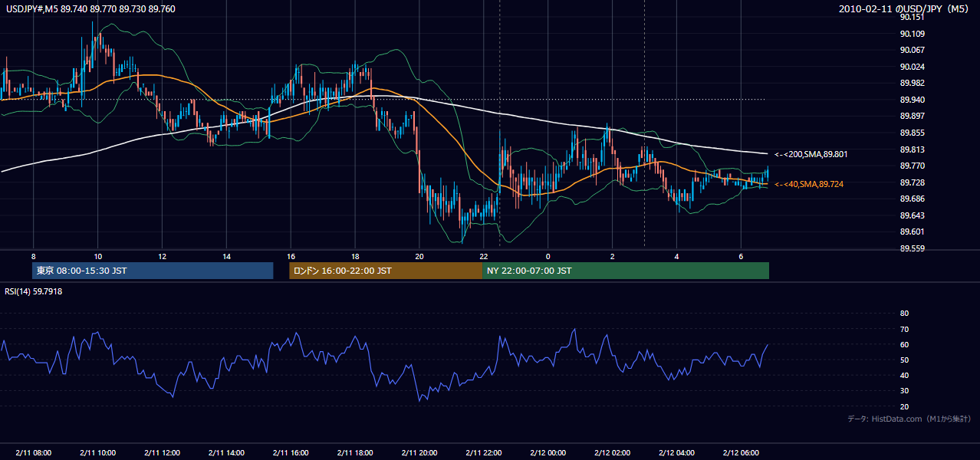Click the 2/12 06:00 date label
The height and width of the screenshot is (460, 980).
coord(742,453)
